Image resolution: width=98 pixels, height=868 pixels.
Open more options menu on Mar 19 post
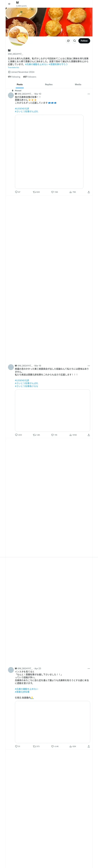click(89, 366)
